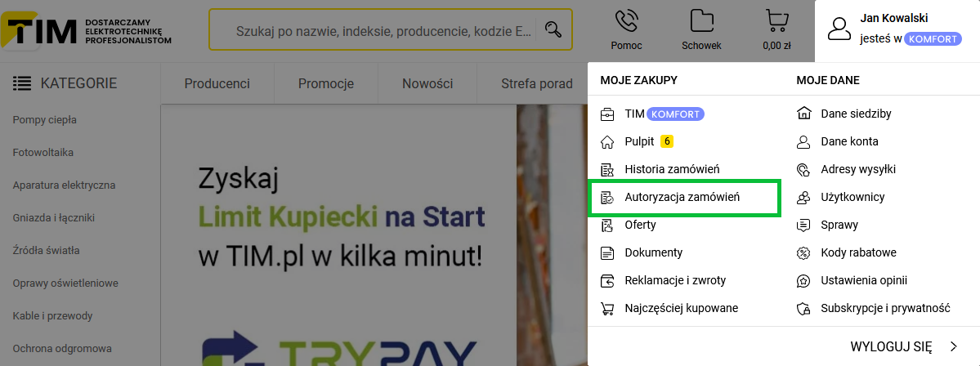This screenshot has height=366, width=980.
Task: Click the user profile avatar icon
Action: point(839,29)
